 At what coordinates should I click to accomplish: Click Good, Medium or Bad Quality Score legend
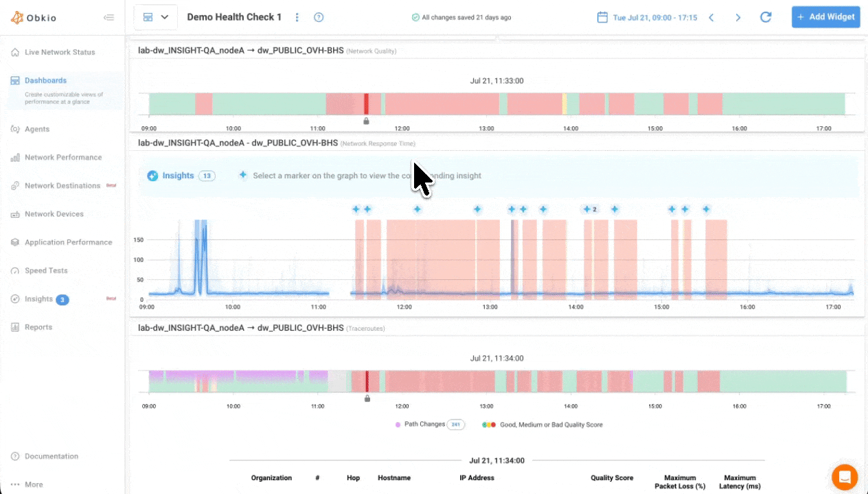542,425
